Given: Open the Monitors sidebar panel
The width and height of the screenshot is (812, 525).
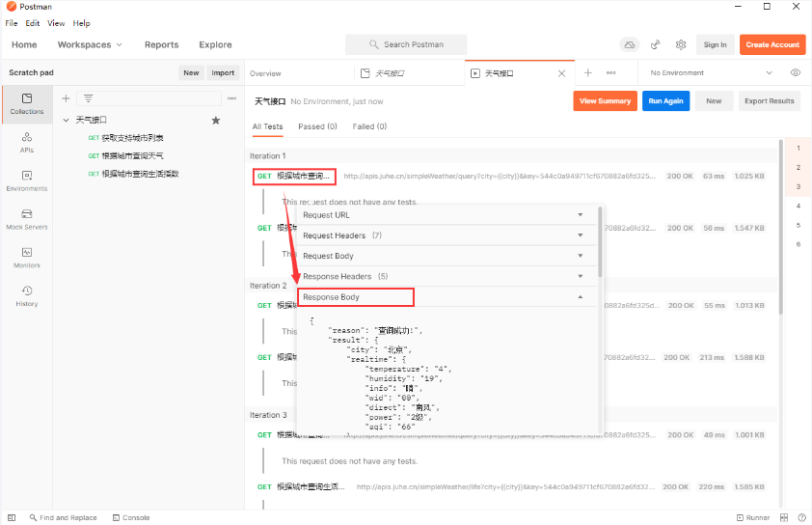Looking at the screenshot, I should 27,258.
